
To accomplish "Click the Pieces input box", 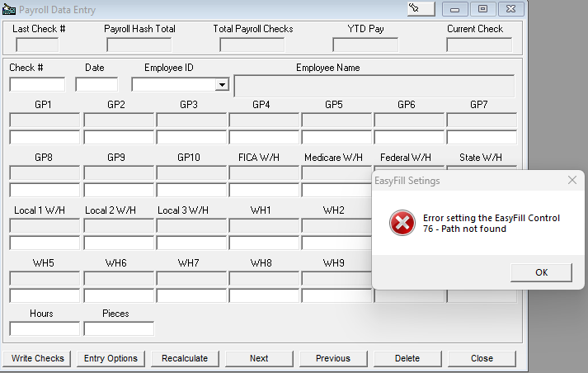I will (119, 328).
